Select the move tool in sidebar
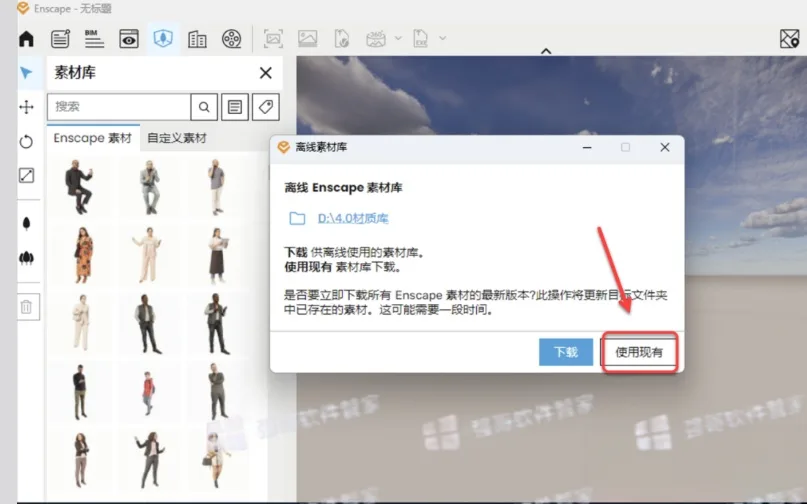Image resolution: width=807 pixels, height=504 pixels. click(26, 107)
